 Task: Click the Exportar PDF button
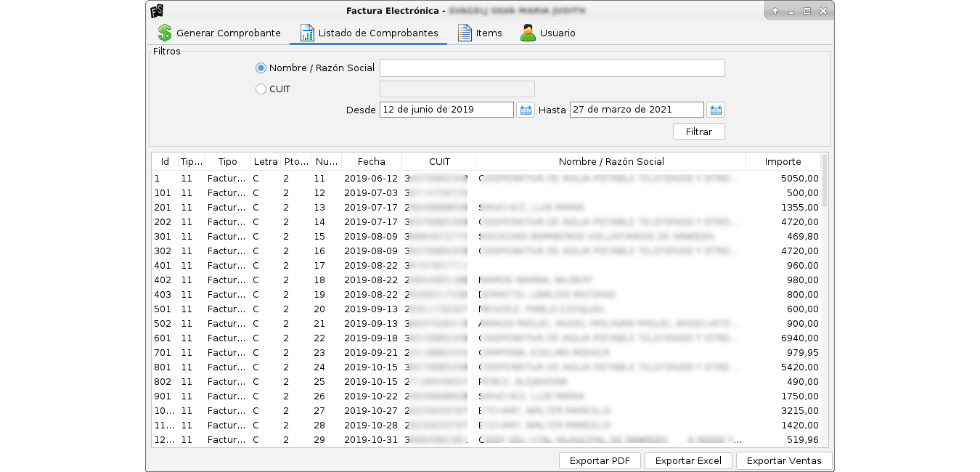click(x=600, y=461)
